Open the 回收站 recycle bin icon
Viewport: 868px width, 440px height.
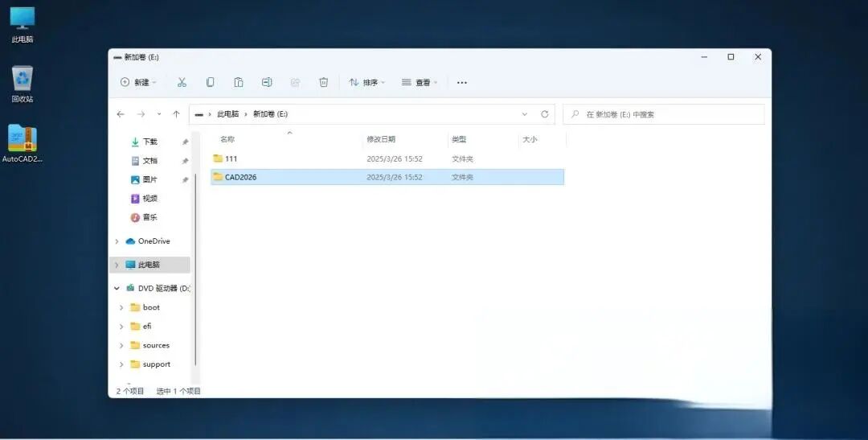click(x=23, y=84)
